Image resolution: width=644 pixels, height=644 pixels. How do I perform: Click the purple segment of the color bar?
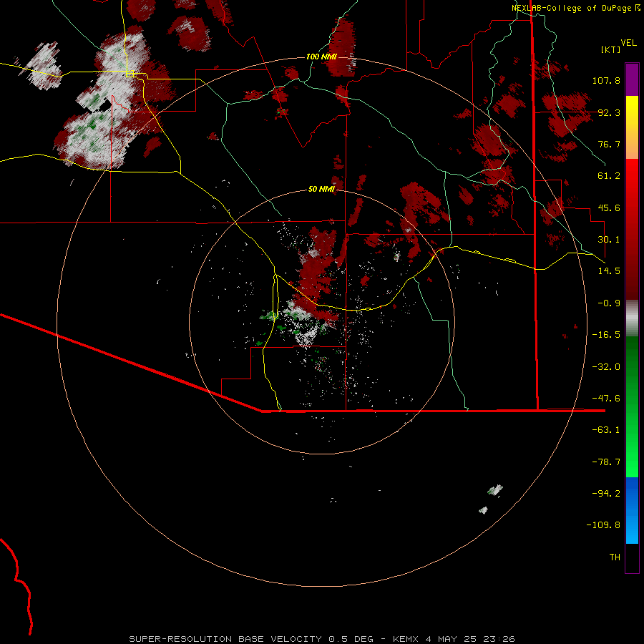(632, 79)
